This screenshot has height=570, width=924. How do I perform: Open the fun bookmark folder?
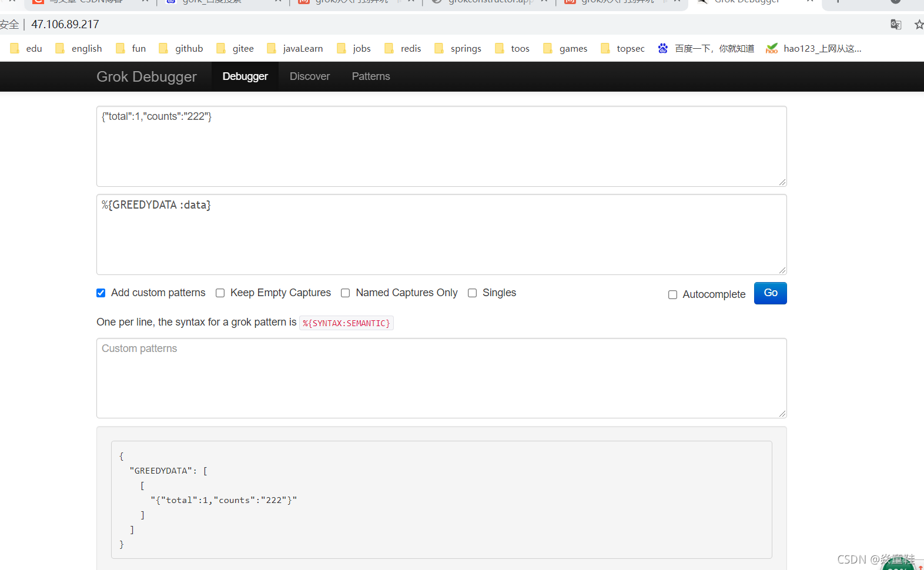(130, 49)
